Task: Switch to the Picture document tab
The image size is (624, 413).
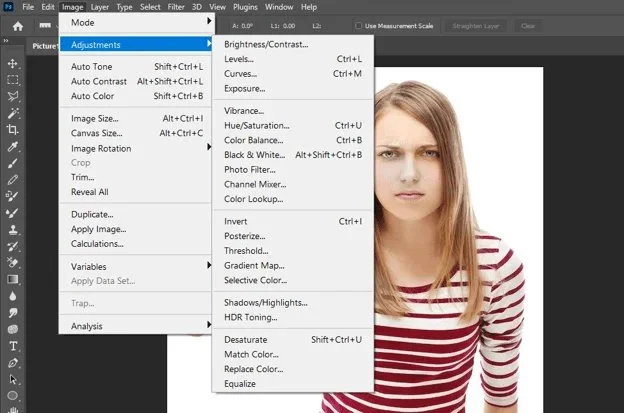Action: click(44, 46)
